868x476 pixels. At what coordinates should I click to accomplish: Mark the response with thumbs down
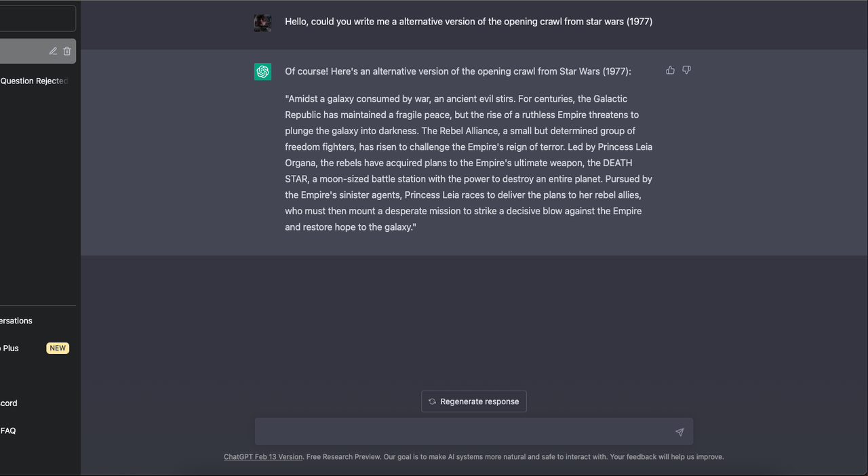point(686,70)
